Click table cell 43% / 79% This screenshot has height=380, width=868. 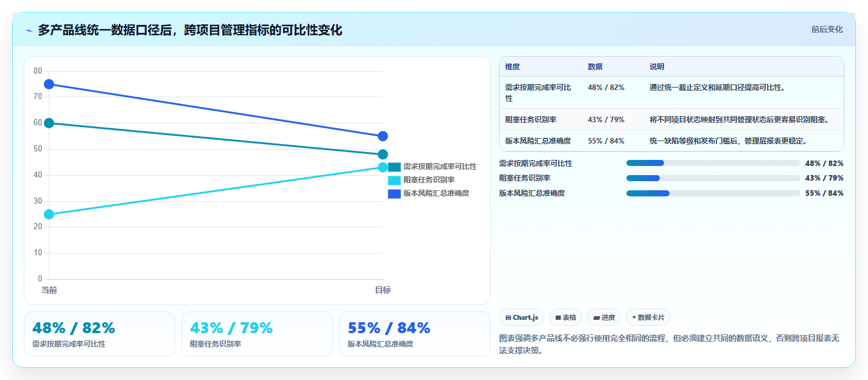click(x=606, y=120)
